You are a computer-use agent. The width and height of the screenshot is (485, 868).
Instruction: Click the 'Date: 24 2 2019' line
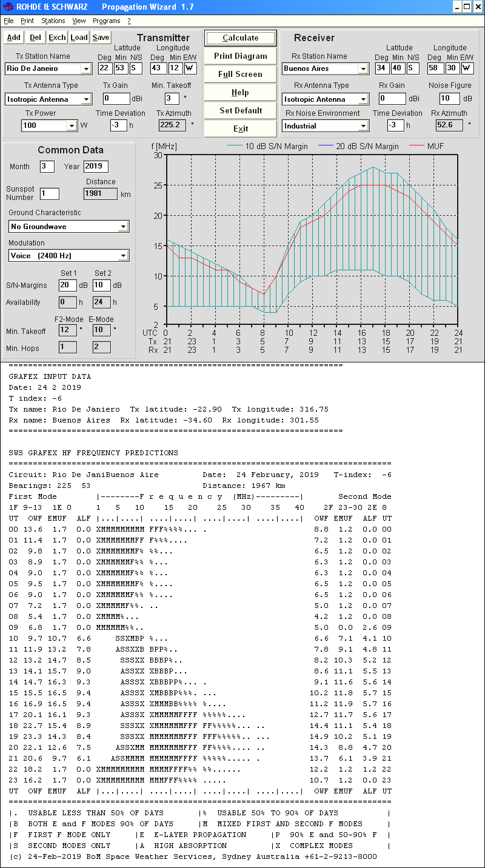pyautogui.click(x=45, y=387)
